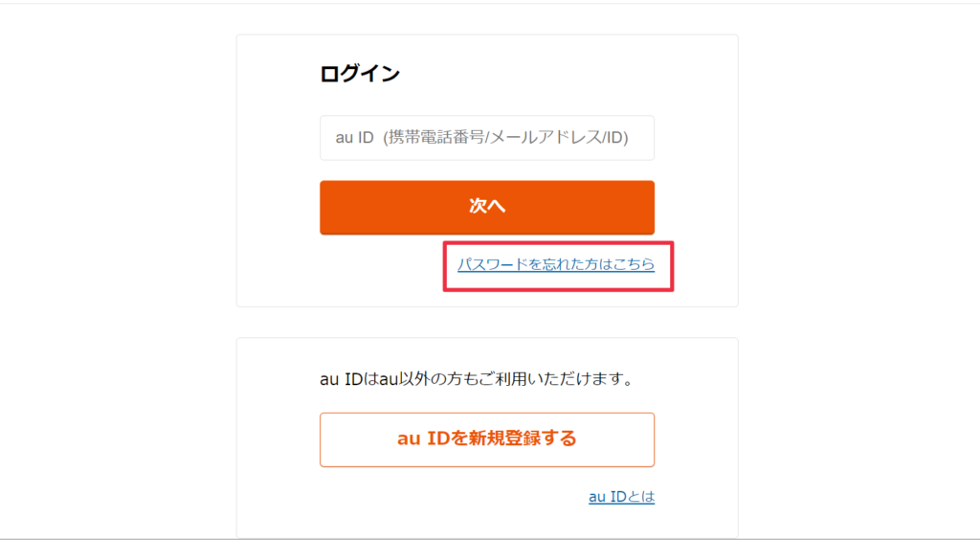Click the au IDを新規登録する button
Viewport: 980px width, 540px height.
tap(486, 439)
